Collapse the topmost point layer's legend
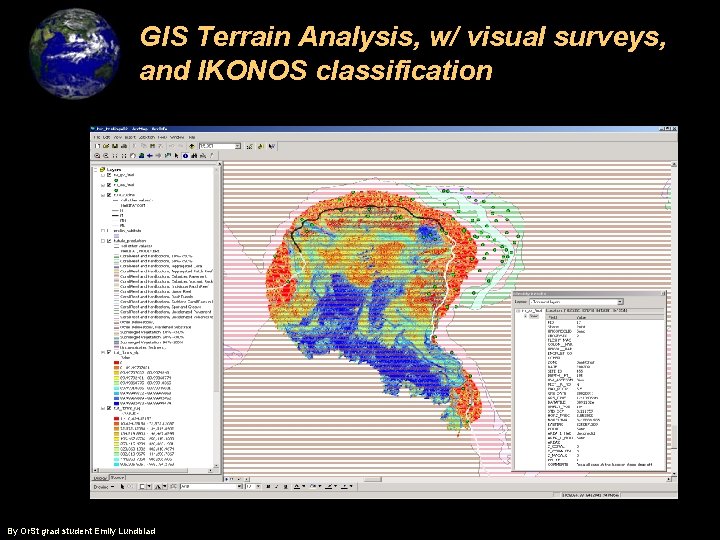This screenshot has width=720, height=540. [103, 175]
